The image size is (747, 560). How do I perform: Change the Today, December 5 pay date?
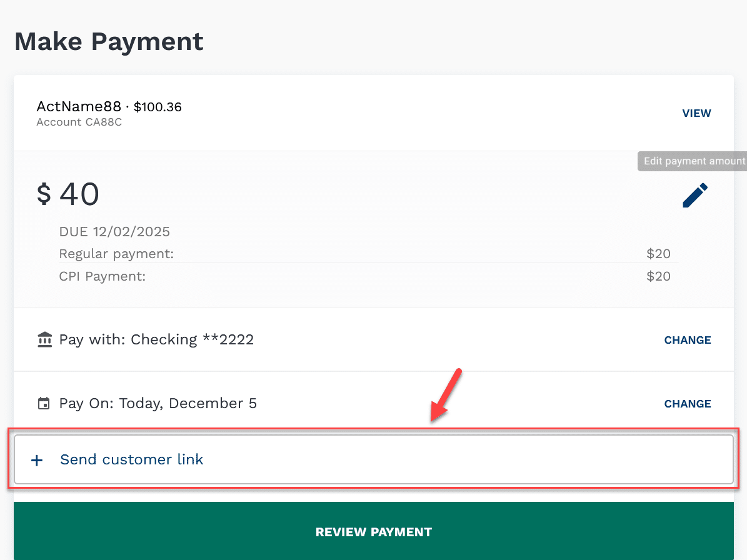pos(688,404)
